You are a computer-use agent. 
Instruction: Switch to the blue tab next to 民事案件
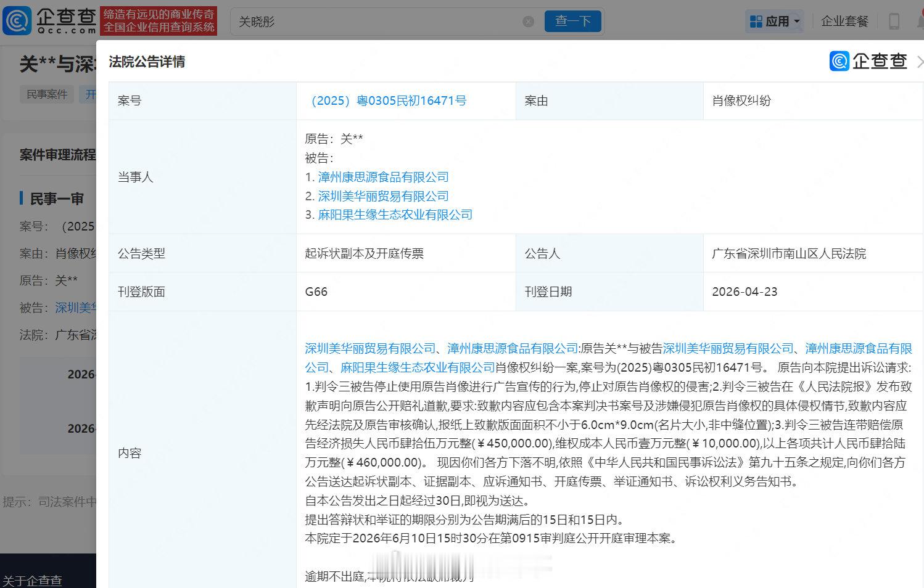(90, 94)
